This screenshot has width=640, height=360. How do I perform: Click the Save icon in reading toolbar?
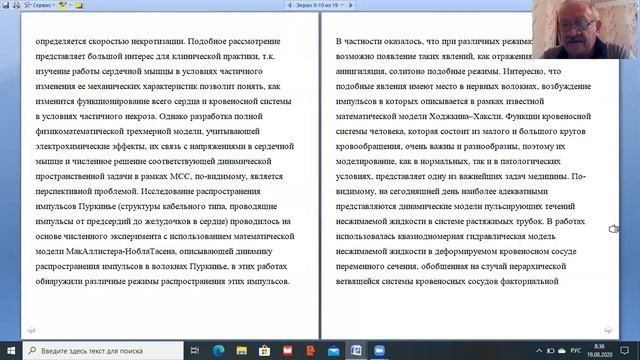6,5
